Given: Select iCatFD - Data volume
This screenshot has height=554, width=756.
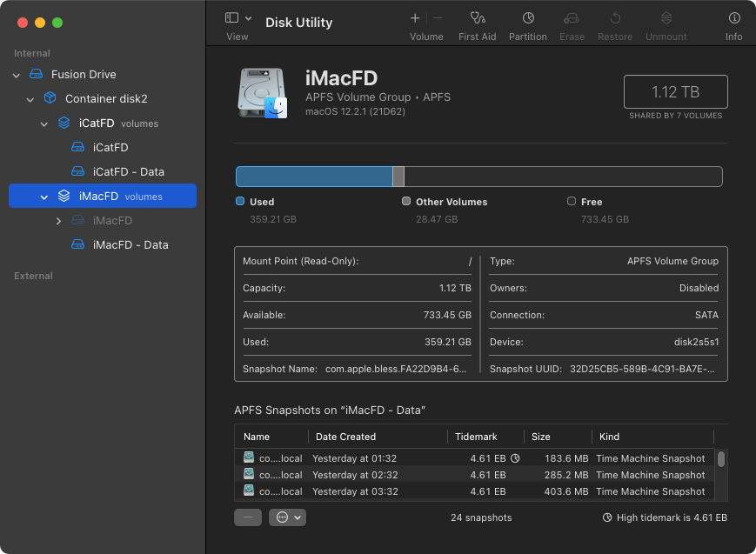Looking at the screenshot, I should point(128,171).
